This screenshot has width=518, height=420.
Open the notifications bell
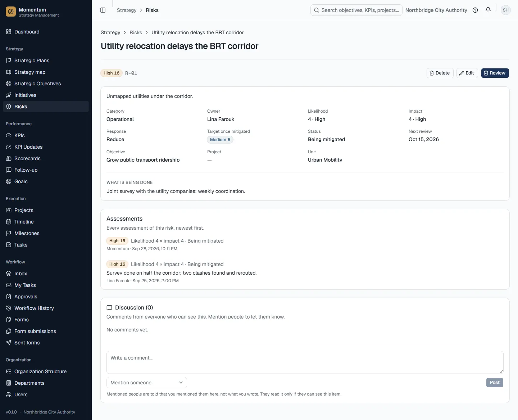coord(488,10)
